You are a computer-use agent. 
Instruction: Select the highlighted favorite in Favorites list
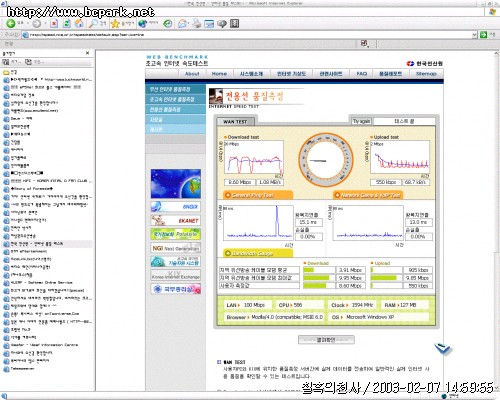(x=47, y=244)
